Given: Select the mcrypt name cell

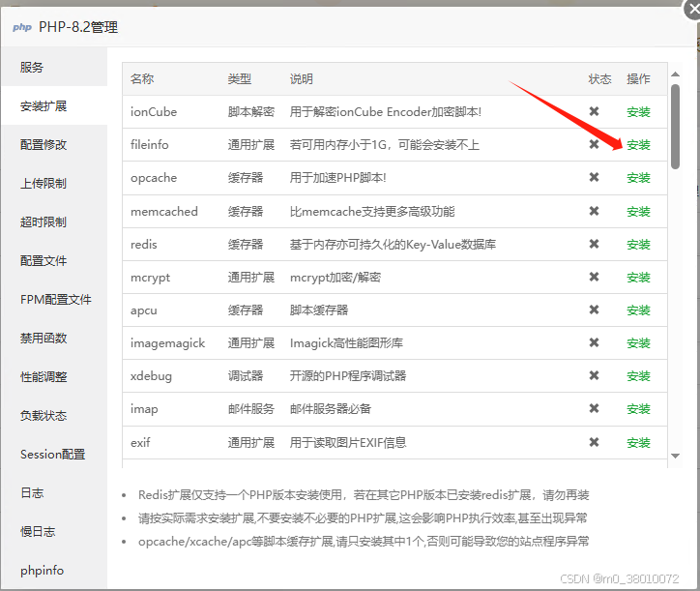Looking at the screenshot, I should [x=150, y=278].
